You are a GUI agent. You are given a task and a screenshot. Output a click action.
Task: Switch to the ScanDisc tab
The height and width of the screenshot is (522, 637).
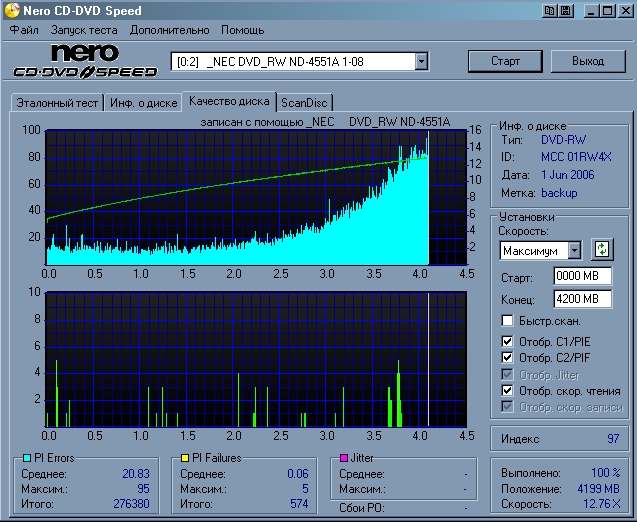[304, 102]
